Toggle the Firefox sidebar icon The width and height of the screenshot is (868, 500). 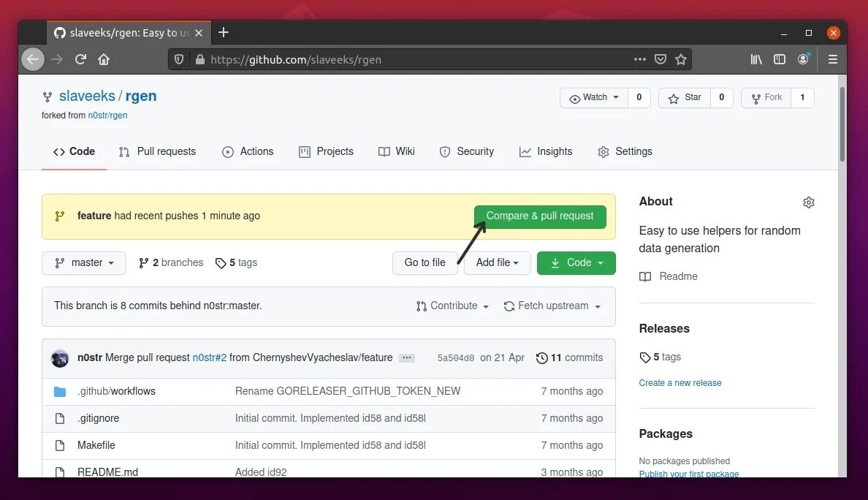[x=780, y=59]
